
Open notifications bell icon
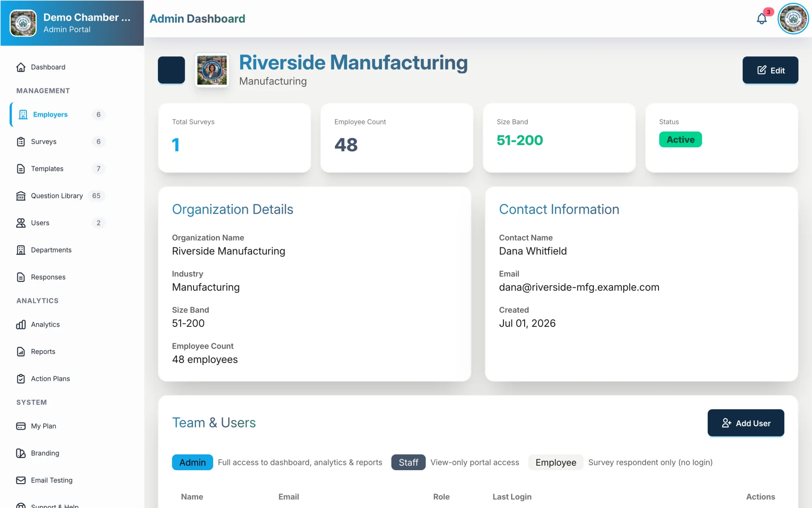pyautogui.click(x=762, y=19)
